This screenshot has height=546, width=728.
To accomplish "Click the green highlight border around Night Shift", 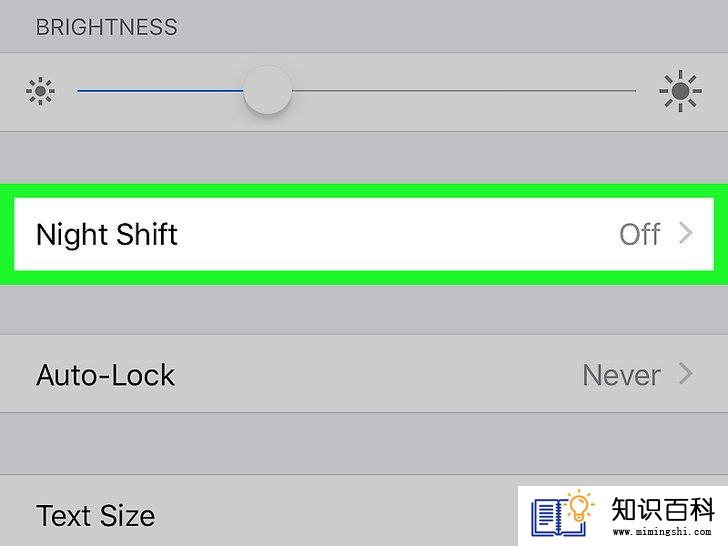I will tap(364, 191).
